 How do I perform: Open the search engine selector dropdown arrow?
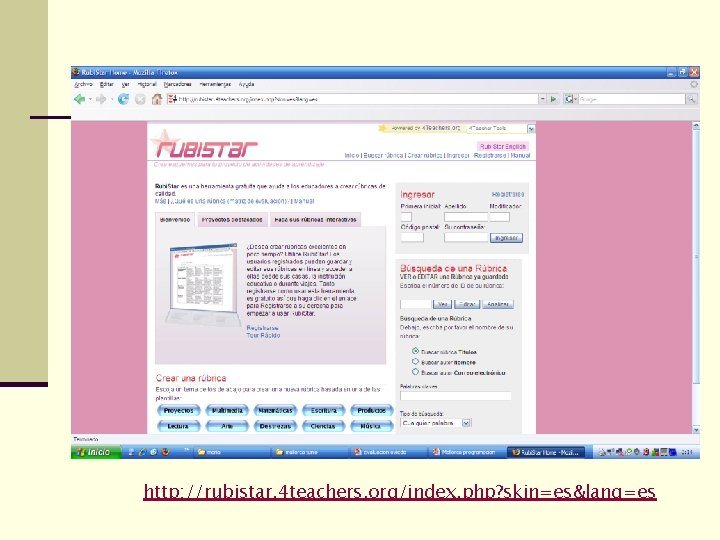tap(575, 99)
